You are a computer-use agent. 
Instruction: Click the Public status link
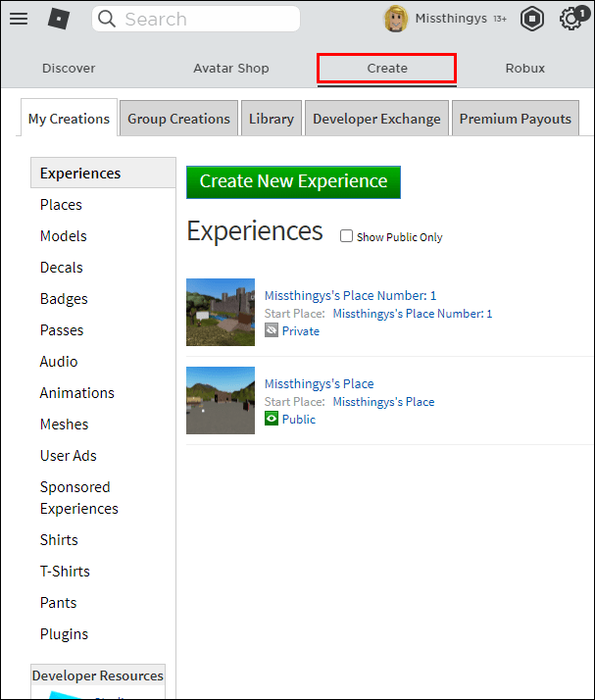coord(299,420)
